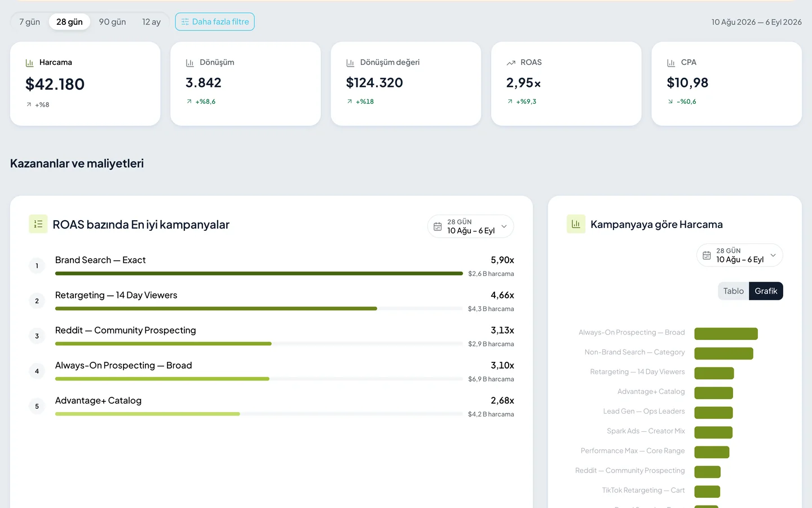Select the 28 gün time range
812x508 pixels.
[x=69, y=22]
